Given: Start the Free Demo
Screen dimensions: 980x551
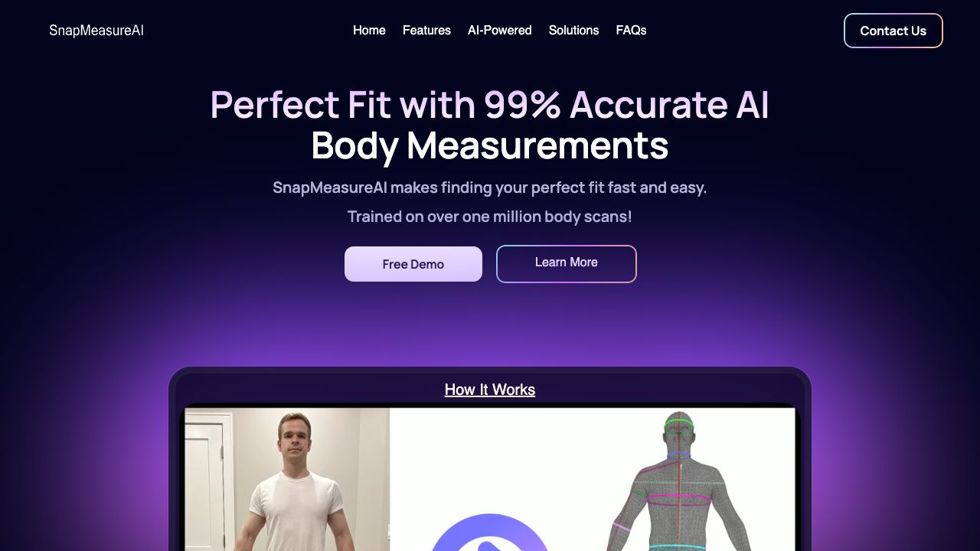Looking at the screenshot, I should pyautogui.click(x=413, y=264).
